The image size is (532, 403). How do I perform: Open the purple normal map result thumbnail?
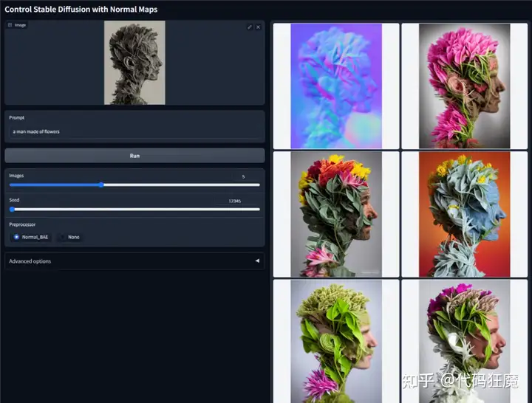(x=336, y=86)
